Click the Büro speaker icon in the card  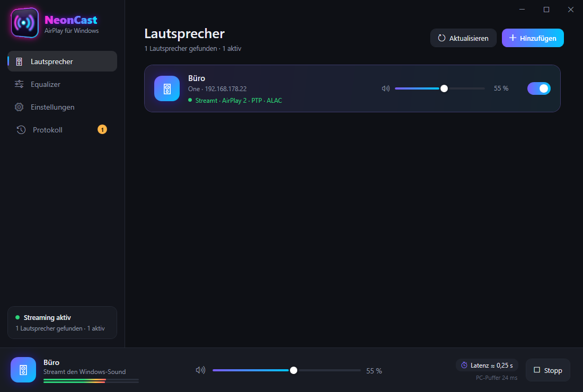[167, 88]
